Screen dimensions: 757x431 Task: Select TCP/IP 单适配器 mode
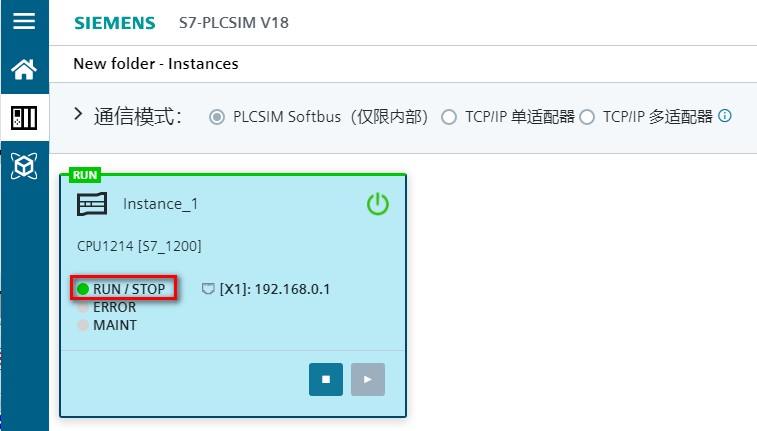448,117
